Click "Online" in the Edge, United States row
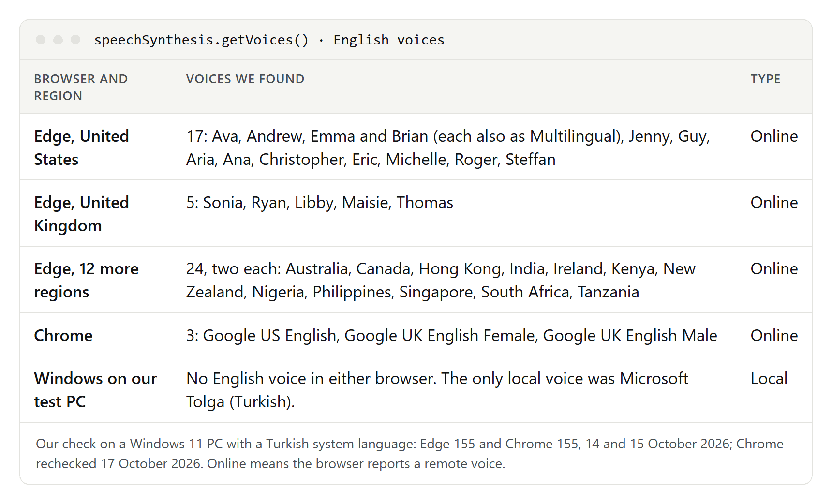Screen dimensions: 832x504 click(774, 136)
